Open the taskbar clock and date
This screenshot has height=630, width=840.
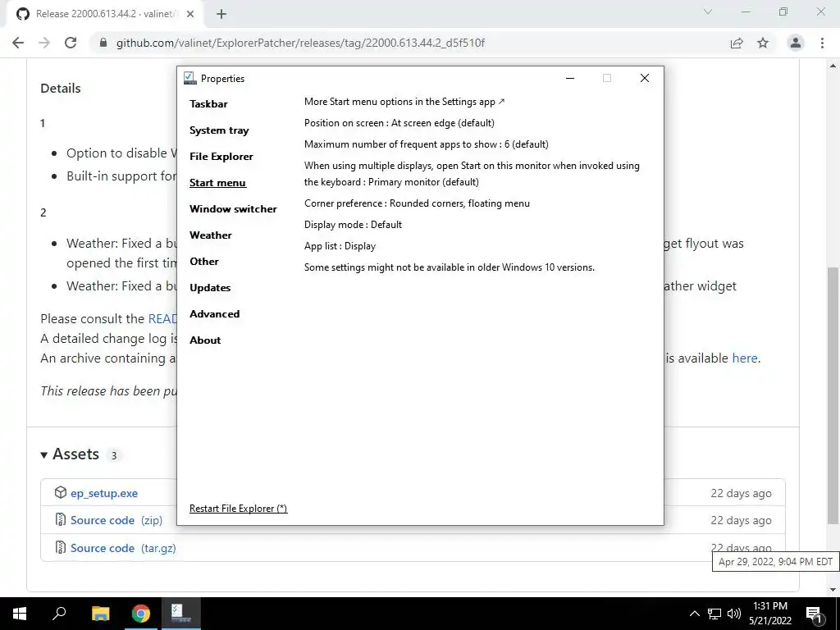tap(770, 614)
